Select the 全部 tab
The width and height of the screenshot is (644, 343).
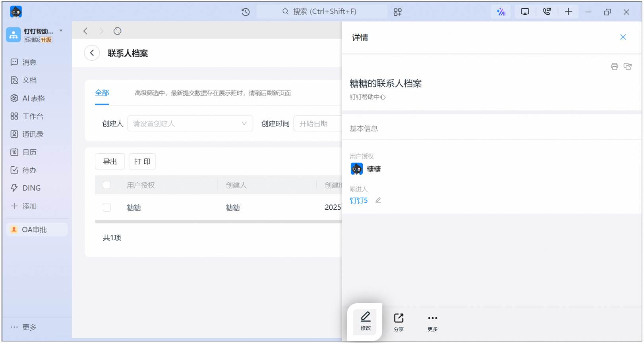tap(102, 93)
